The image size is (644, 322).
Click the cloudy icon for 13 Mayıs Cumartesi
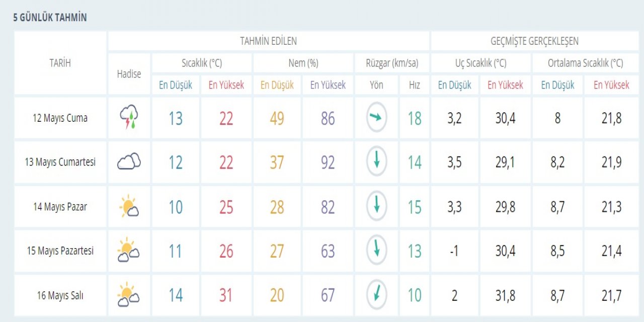tap(129, 162)
